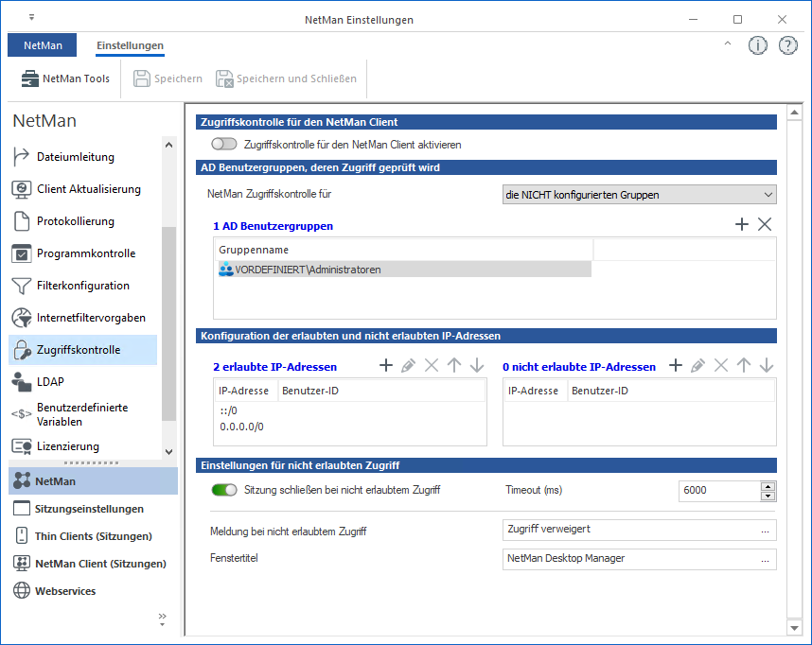The image size is (812, 645).
Task: Remove the selected AD Benutzergruppe with X icon
Action: (x=765, y=224)
